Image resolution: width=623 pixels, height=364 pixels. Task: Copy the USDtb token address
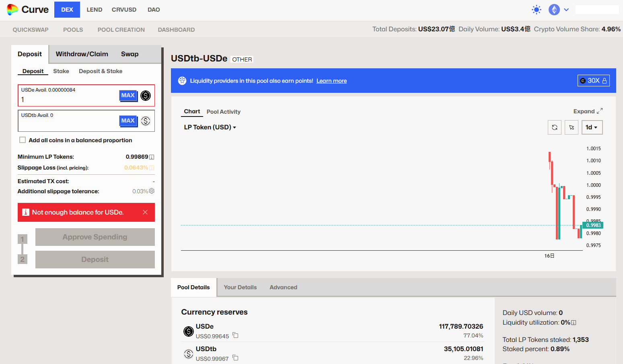coord(236,358)
